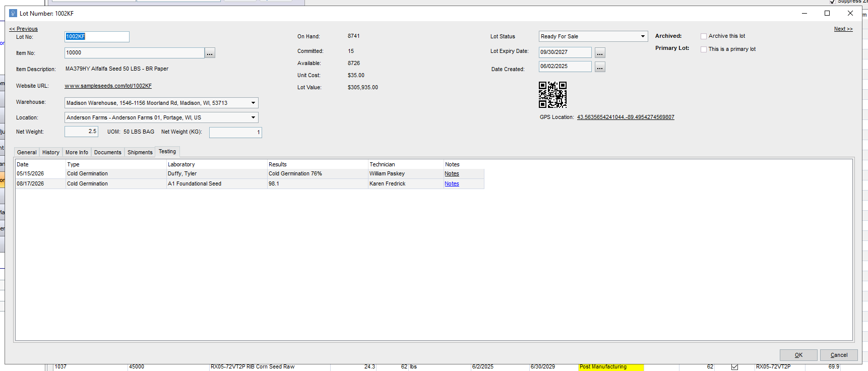Image resolution: width=868 pixels, height=371 pixels.
Task: Open the website URL www.sampleseeds.com/lot/1002KF
Action: pos(108,86)
